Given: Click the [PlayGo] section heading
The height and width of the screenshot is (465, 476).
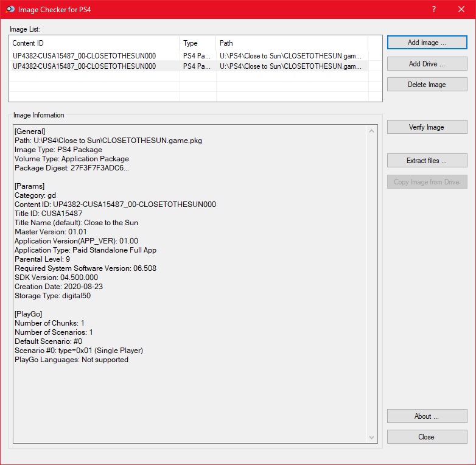Looking at the screenshot, I should click(x=28, y=314).
